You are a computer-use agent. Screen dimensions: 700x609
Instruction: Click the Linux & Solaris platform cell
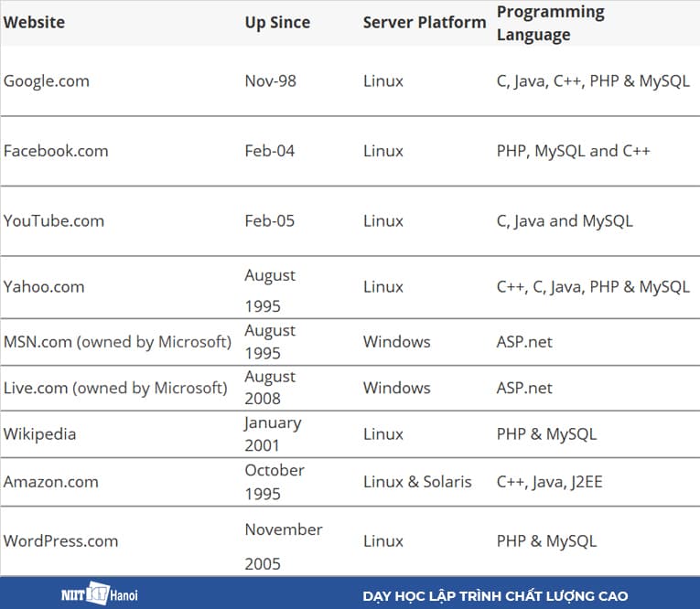click(417, 481)
